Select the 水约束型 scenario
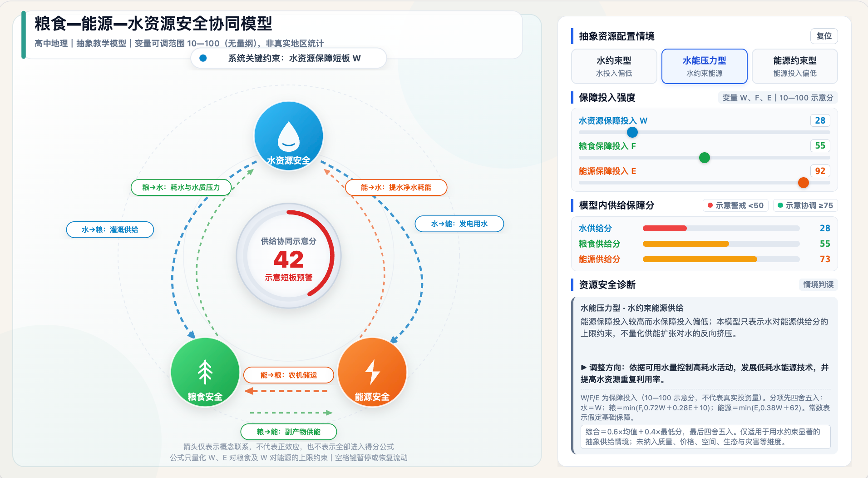This screenshot has width=868, height=478. coord(614,66)
